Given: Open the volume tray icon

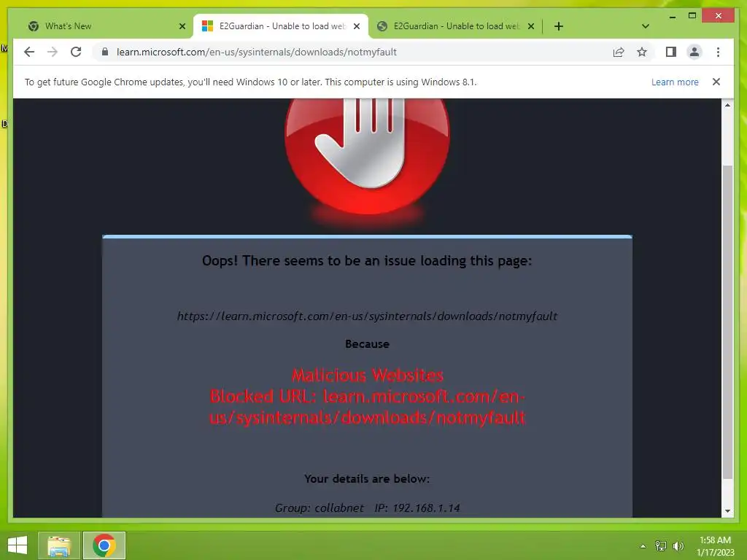Looking at the screenshot, I should pos(678,546).
